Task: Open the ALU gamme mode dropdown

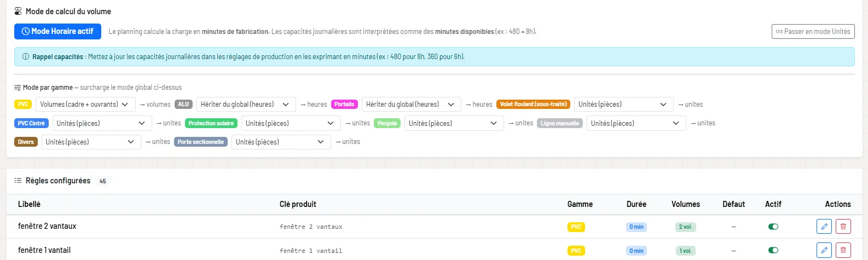Action: point(246,104)
